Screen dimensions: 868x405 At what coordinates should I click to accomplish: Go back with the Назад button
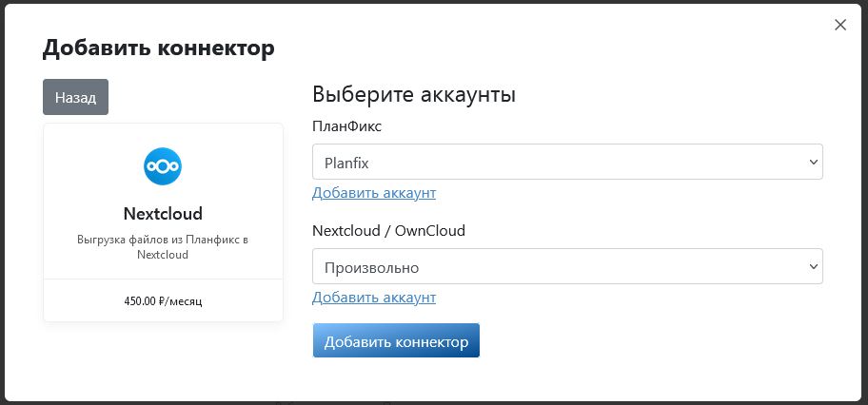(76, 97)
